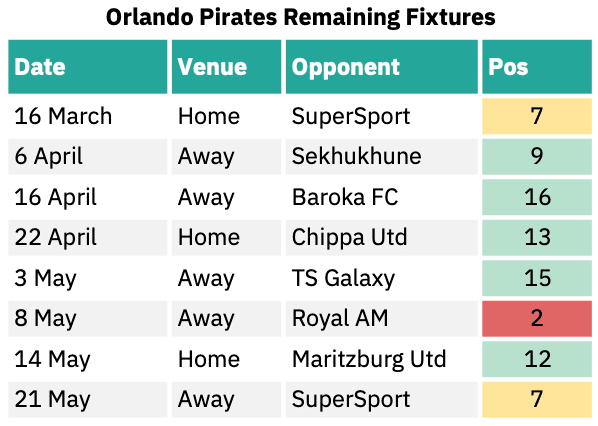Click the Sekhukhune opponent cell

[x=382, y=156]
